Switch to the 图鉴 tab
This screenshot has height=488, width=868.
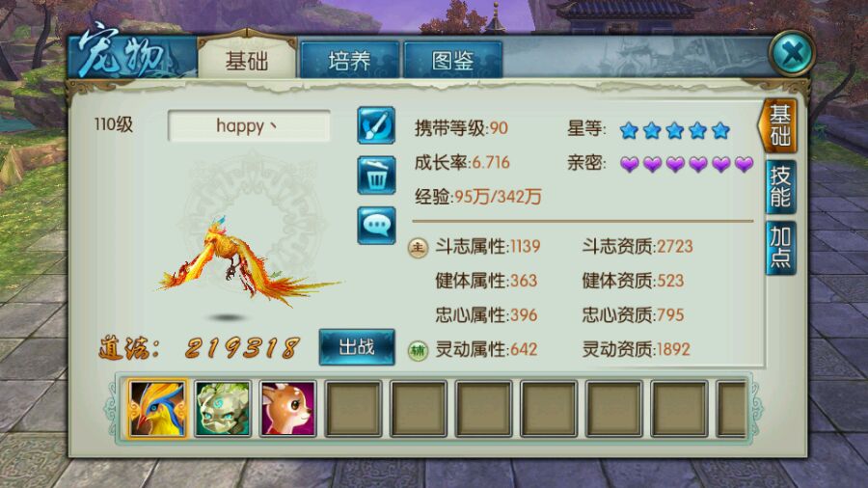coord(453,60)
